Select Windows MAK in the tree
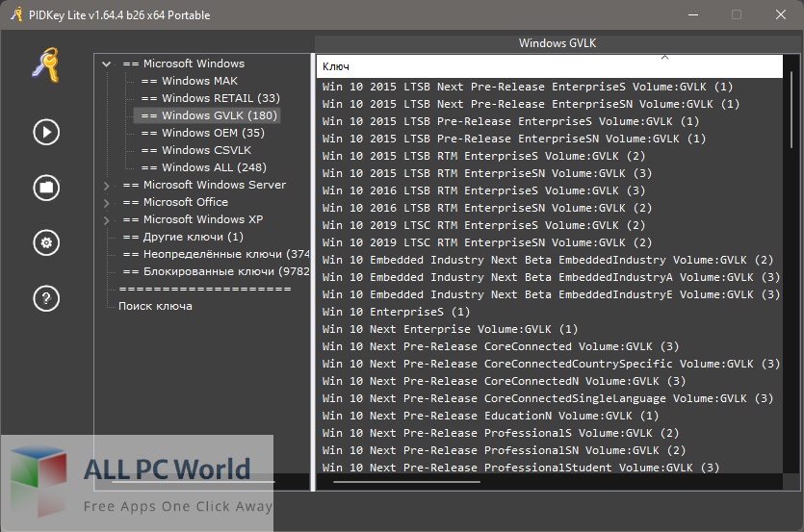This screenshot has width=804, height=532. point(190,81)
